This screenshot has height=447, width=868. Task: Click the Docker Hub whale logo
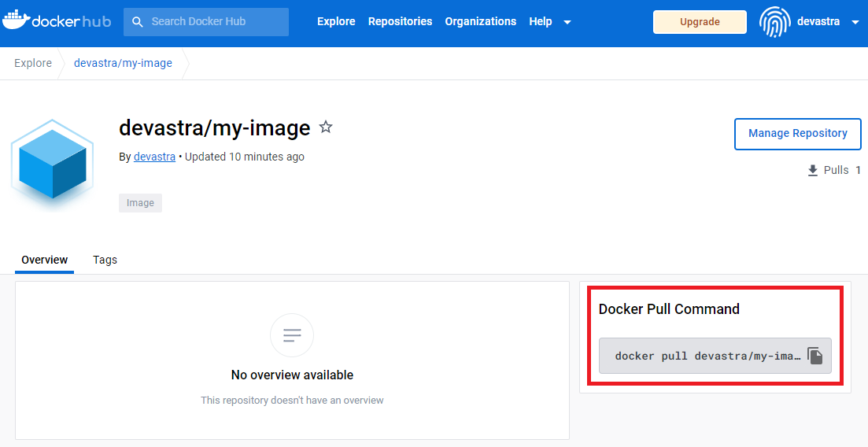tap(57, 21)
